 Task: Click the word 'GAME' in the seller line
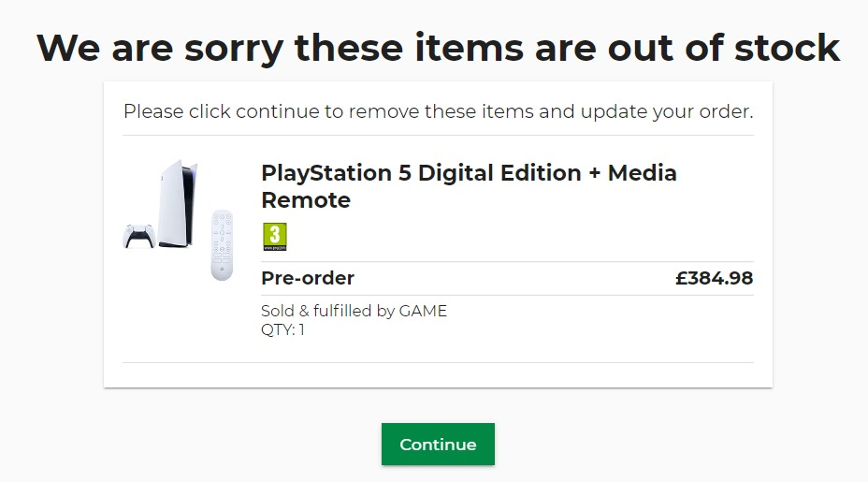(423, 311)
